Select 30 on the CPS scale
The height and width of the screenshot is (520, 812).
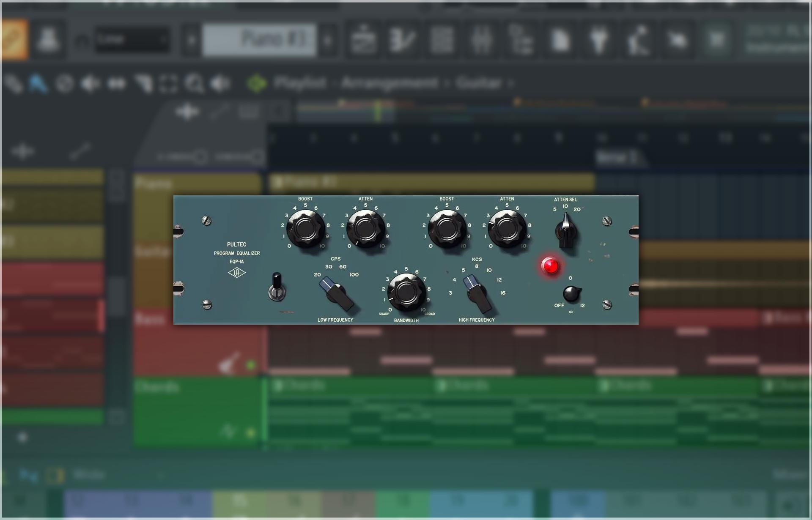(x=329, y=267)
